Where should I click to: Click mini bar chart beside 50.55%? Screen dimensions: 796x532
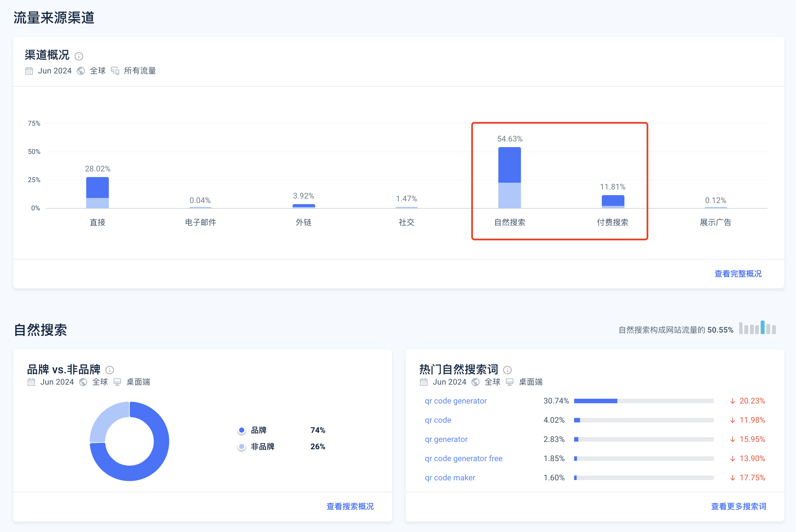758,327
